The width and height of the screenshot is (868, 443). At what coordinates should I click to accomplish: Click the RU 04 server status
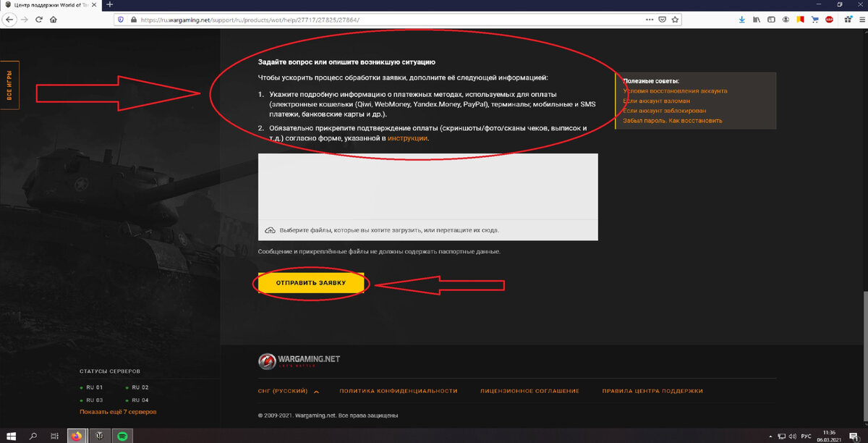(137, 400)
